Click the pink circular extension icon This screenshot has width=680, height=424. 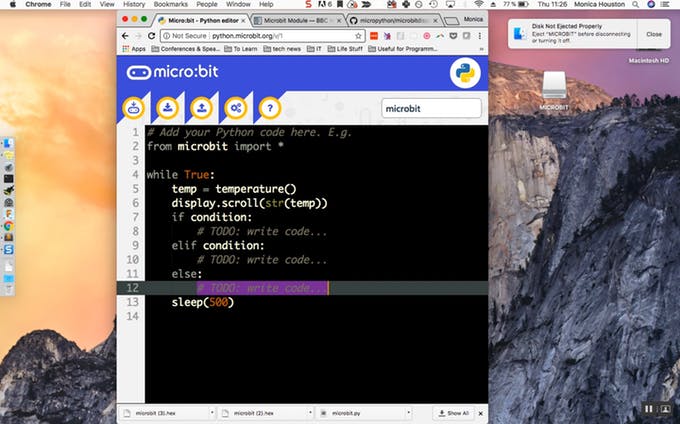[x=427, y=36]
